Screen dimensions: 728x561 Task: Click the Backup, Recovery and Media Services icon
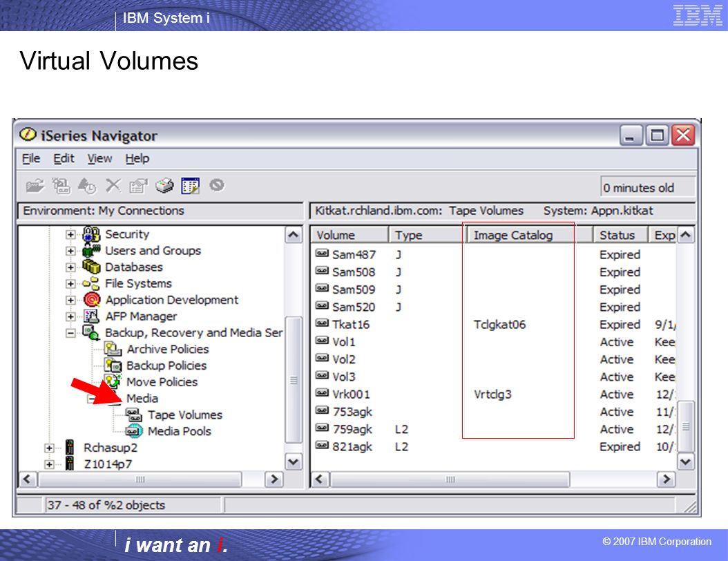(x=91, y=332)
